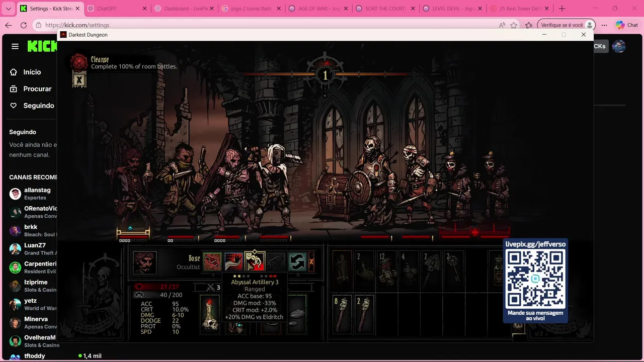
Task: Close the Settings - Kick tab
Action: click(77, 9)
